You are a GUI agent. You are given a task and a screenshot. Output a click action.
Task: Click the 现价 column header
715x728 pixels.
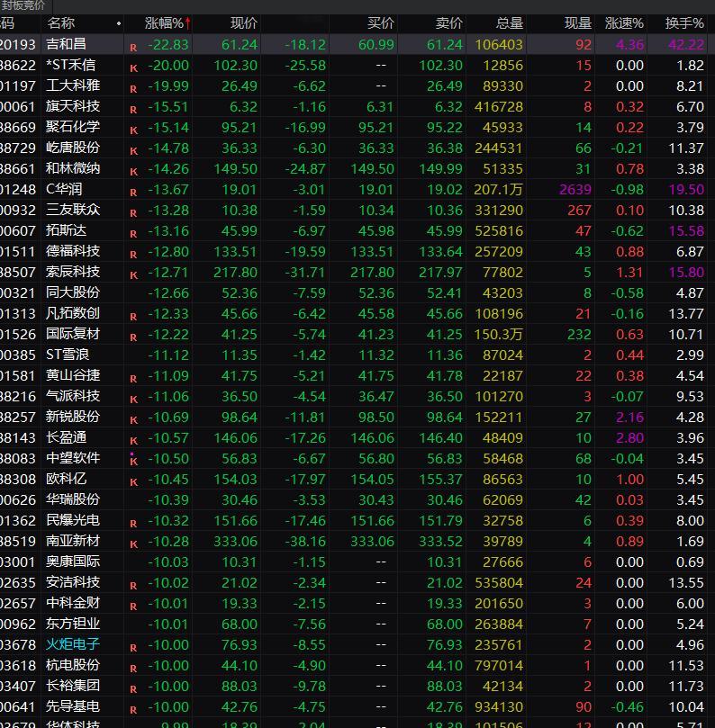[x=244, y=23]
